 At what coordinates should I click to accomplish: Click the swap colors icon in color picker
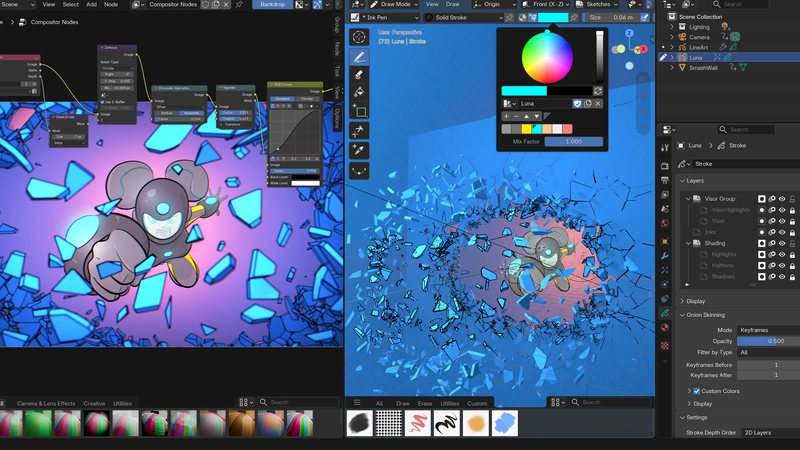[x=597, y=91]
